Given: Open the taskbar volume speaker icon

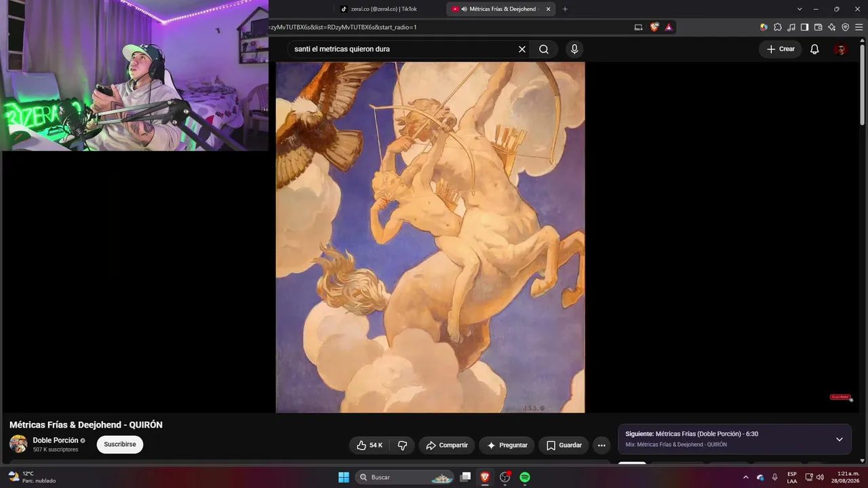Looking at the screenshot, I should point(821,477).
